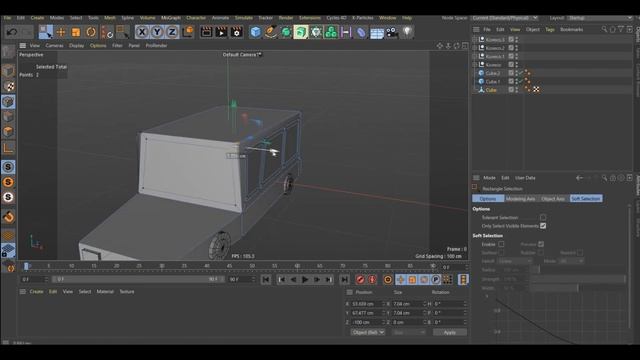Enable Tolerant Selection checkbox
640x360 pixels.
tap(543, 218)
